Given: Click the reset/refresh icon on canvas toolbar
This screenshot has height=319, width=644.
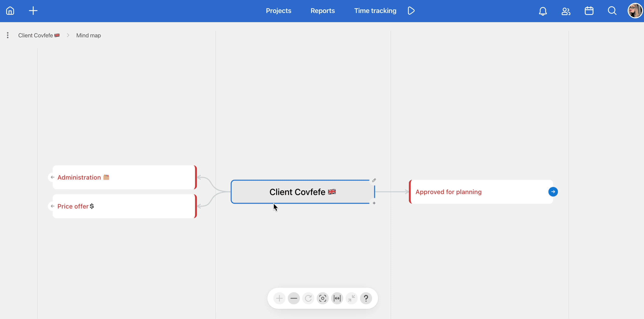Looking at the screenshot, I should tap(309, 299).
